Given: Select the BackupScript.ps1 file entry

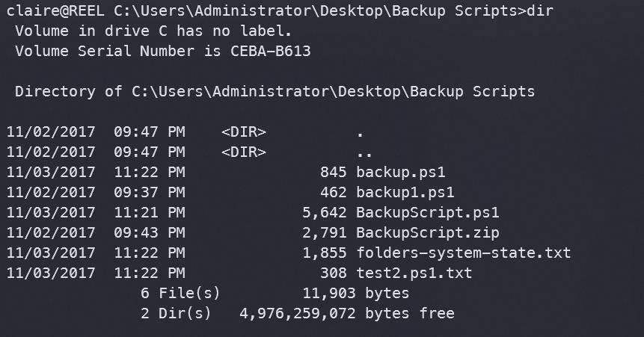Looking at the screenshot, I should coord(428,212).
